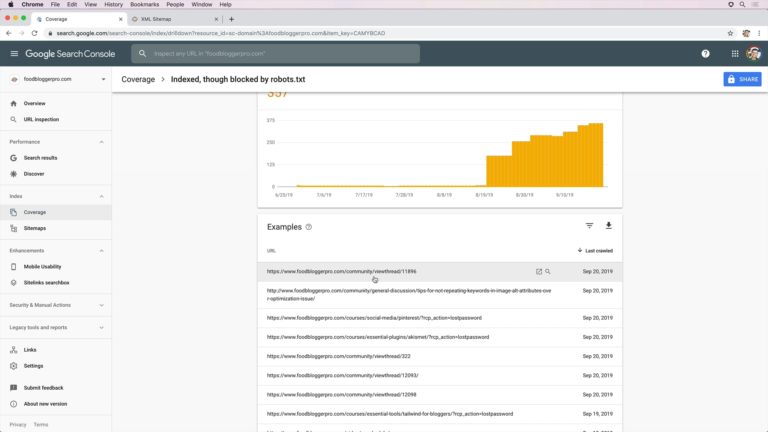Screen dimensions: 768x432
Task: Reload the page in Chrome
Action: (x=34, y=33)
